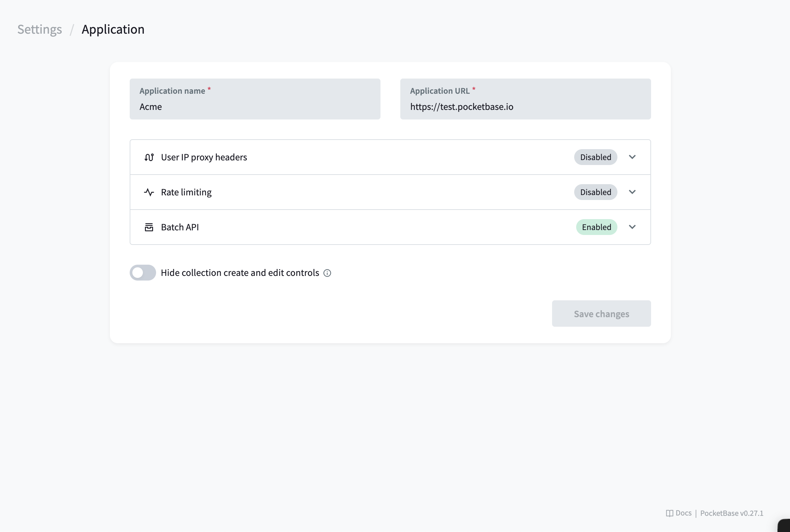Select the Application breadcrumb item

[x=113, y=29]
